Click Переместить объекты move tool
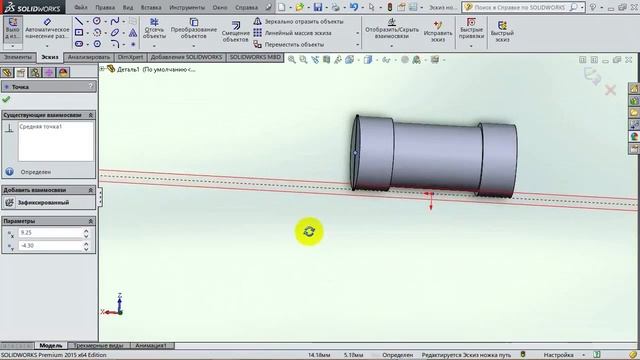 (289, 44)
